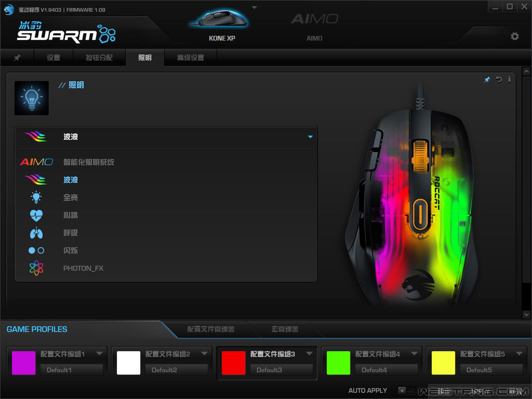Click the red swatch of 配置文件编组3
Image resolution: width=532 pixels, height=399 pixels.
click(x=234, y=363)
